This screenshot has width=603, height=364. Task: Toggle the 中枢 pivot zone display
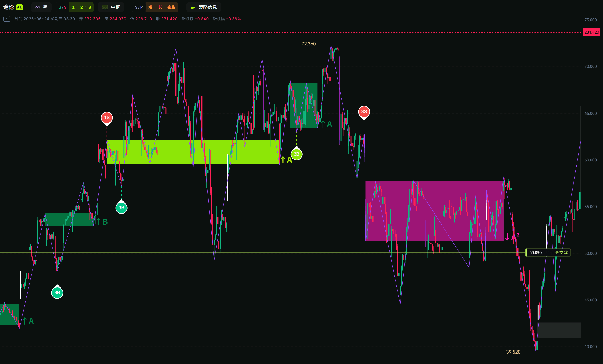point(111,7)
